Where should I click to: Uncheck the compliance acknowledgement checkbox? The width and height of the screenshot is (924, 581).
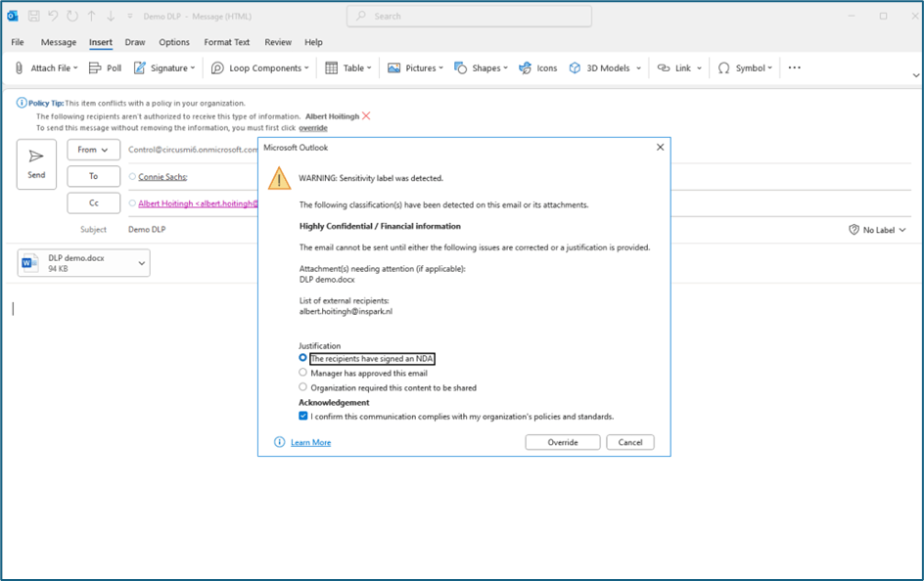pos(303,416)
